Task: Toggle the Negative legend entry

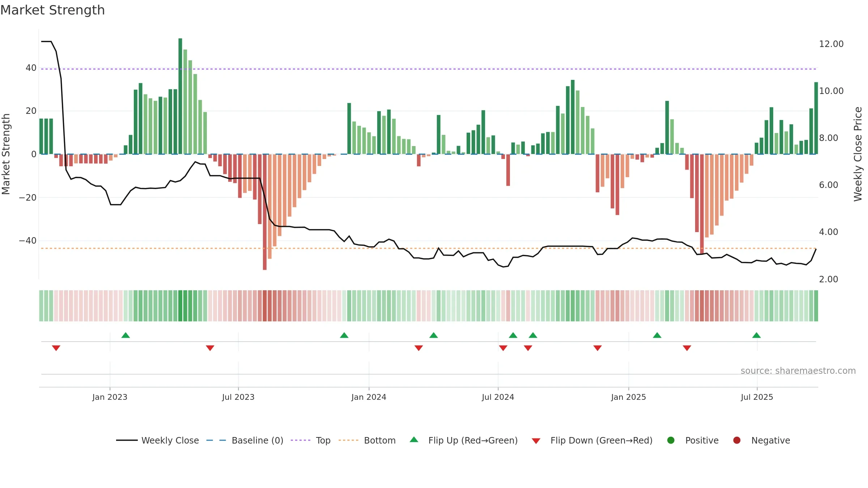Action: (x=761, y=440)
